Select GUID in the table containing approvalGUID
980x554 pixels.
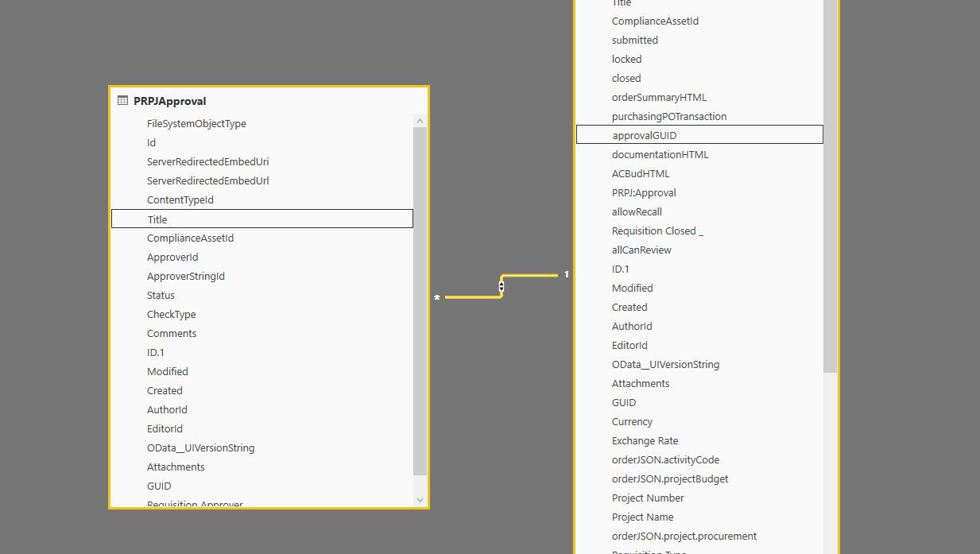[624, 402]
